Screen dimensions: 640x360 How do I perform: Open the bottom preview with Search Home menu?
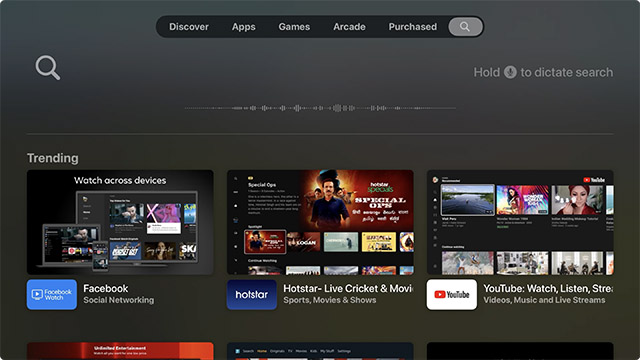320,351
